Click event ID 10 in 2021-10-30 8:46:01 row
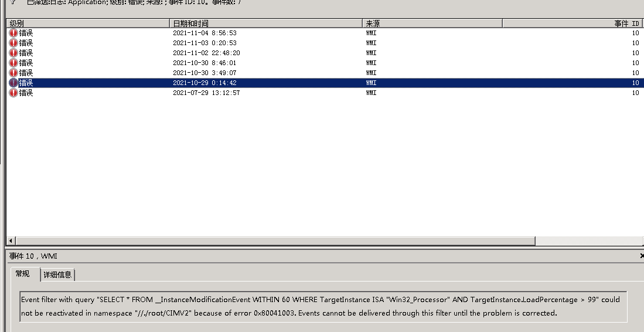This screenshot has width=644, height=332. point(635,63)
